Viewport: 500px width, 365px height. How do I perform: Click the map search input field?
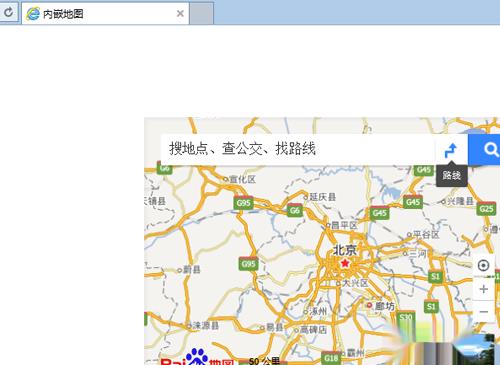click(298, 149)
